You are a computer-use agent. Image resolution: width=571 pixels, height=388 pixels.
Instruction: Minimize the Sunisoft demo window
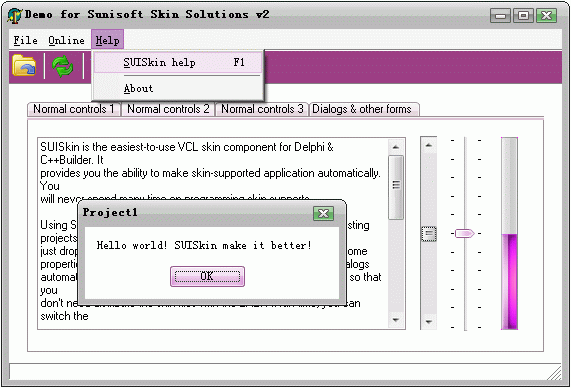click(x=501, y=16)
